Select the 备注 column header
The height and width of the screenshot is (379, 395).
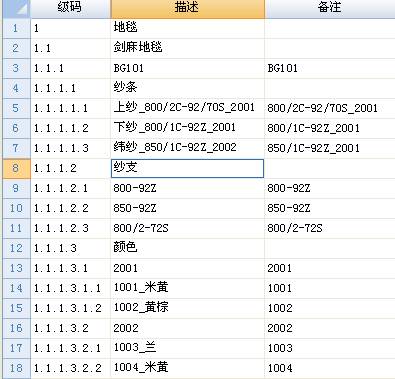tap(330, 8)
